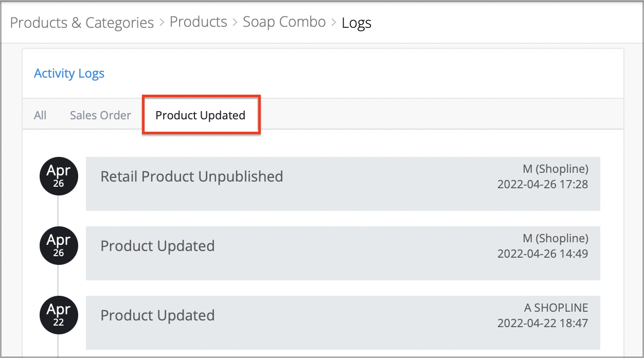This screenshot has height=358, width=644.
Task: Click the Apr 26 date circle for Product Updated
Action: (59, 245)
